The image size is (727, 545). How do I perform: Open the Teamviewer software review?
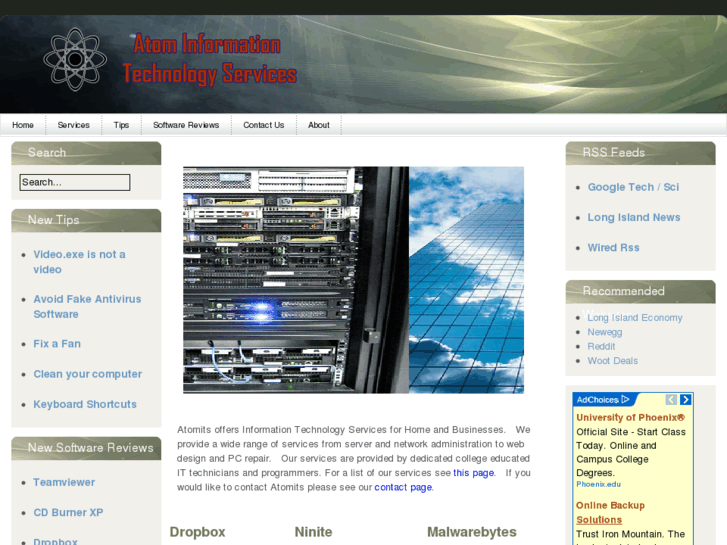point(64,482)
